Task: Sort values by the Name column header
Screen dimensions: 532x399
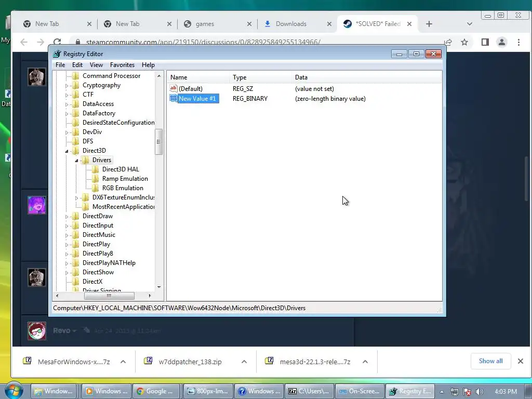Action: pyautogui.click(x=198, y=77)
